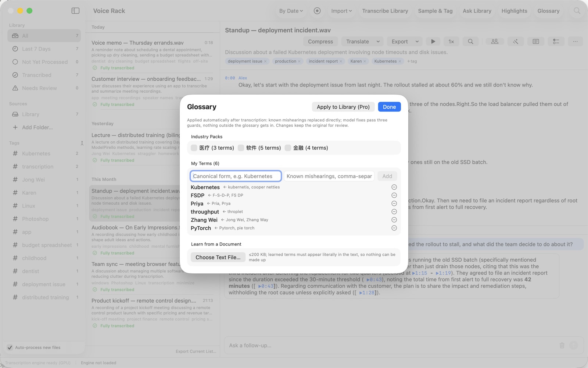Enable the 医疗 (3 terms) industry pack

pyautogui.click(x=194, y=148)
